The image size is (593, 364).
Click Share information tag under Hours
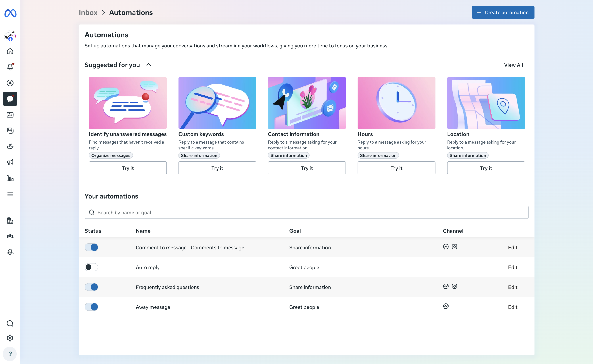(x=378, y=155)
